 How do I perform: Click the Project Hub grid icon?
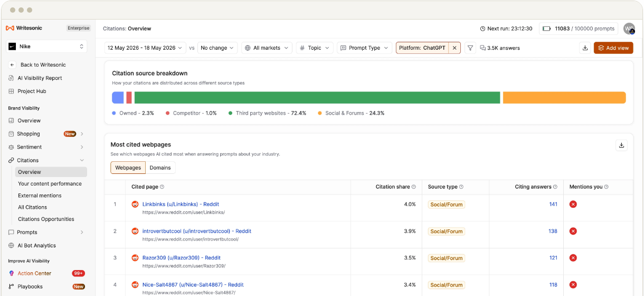tap(12, 91)
